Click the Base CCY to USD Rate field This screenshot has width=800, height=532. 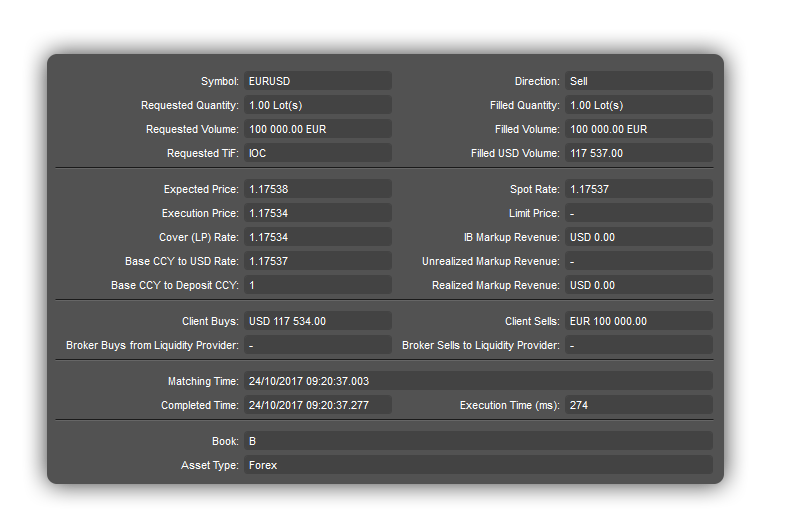click(x=318, y=261)
